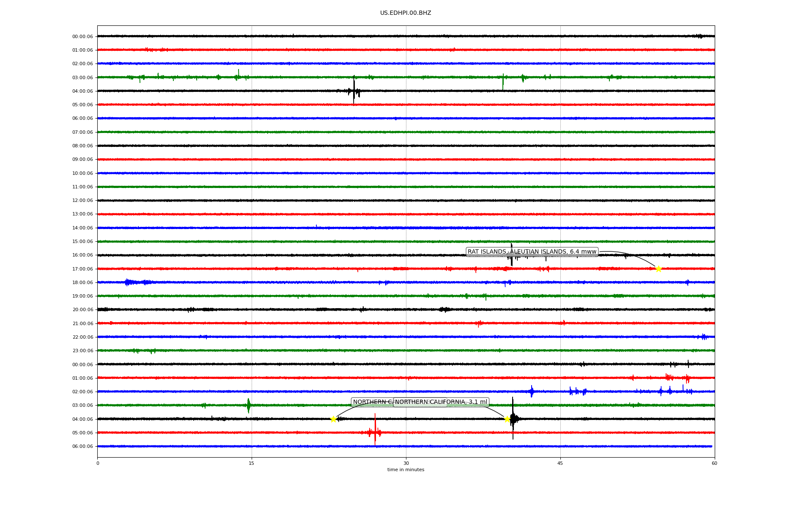Click the 'time in minutes' axis label
This screenshot has height=508, width=812.
pyautogui.click(x=406, y=469)
